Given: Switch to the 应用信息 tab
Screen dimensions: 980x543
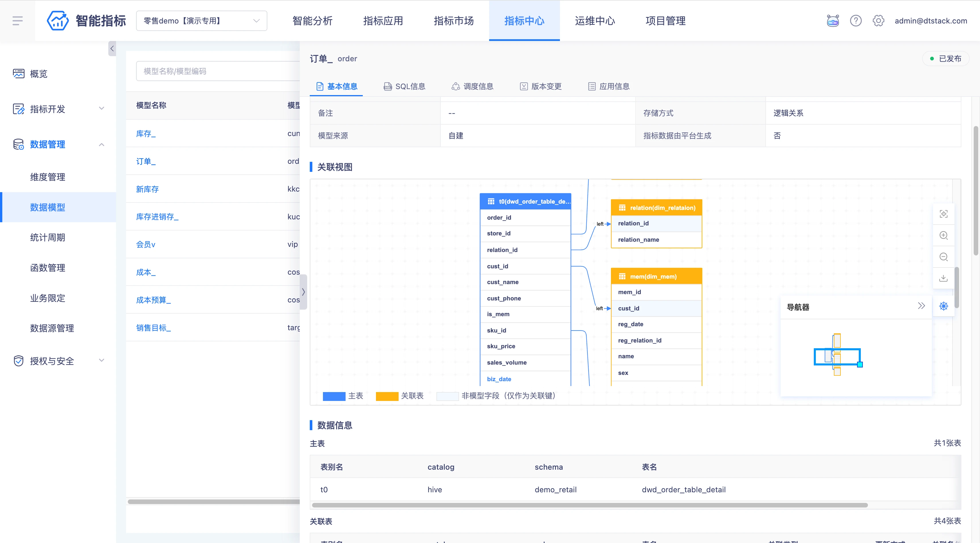Looking at the screenshot, I should coord(609,86).
